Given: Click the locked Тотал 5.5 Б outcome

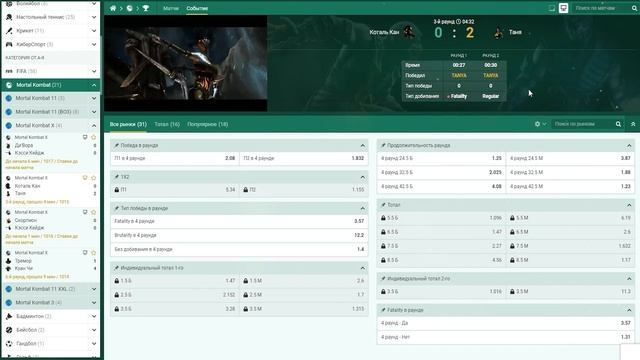Looking at the screenshot, I should tap(441, 218).
